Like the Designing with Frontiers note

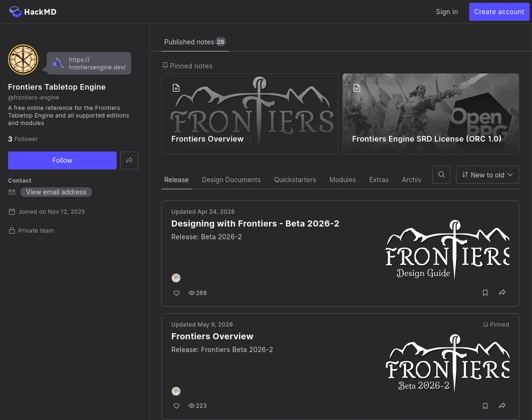177,293
